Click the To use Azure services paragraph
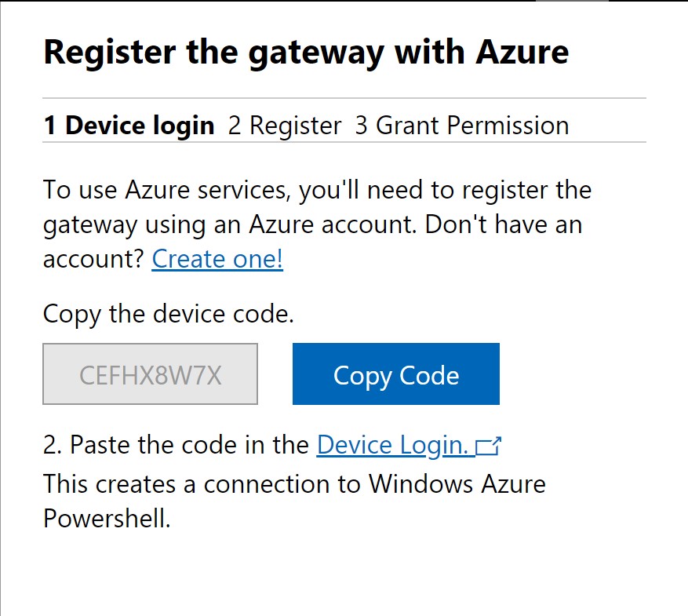This screenshot has height=616, width=688. [x=317, y=224]
